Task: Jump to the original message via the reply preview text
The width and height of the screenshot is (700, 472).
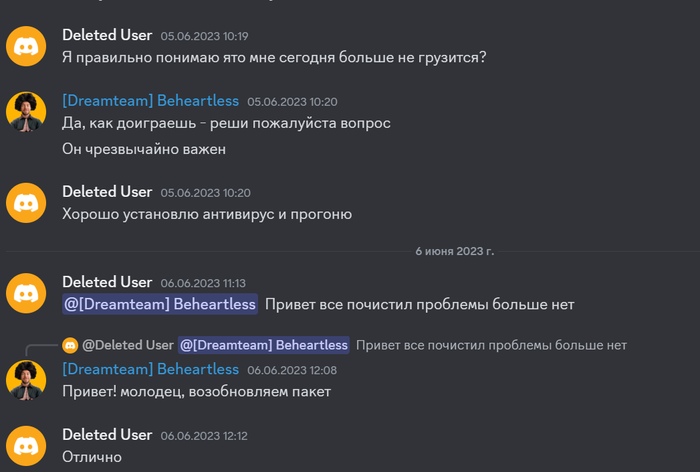Action: [x=491, y=345]
